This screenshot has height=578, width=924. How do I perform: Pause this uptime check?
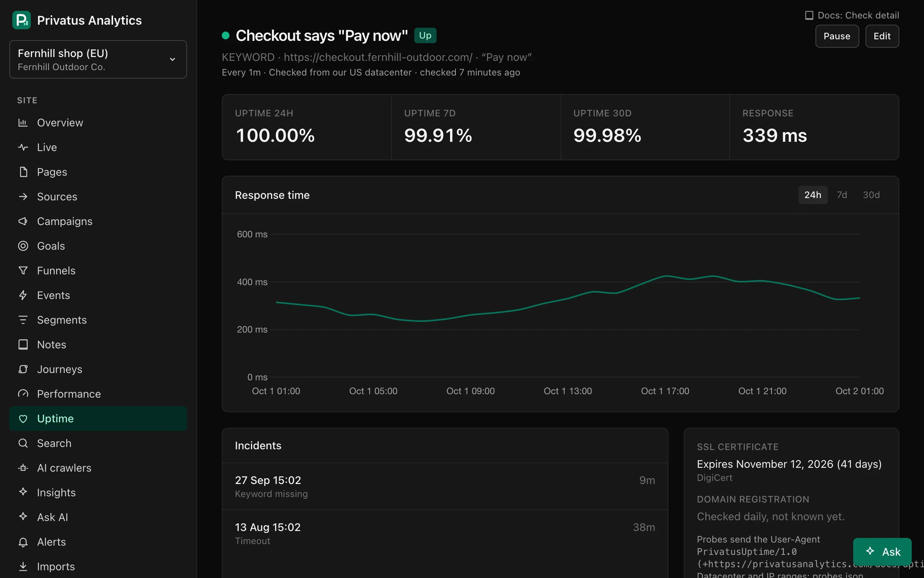[837, 36]
